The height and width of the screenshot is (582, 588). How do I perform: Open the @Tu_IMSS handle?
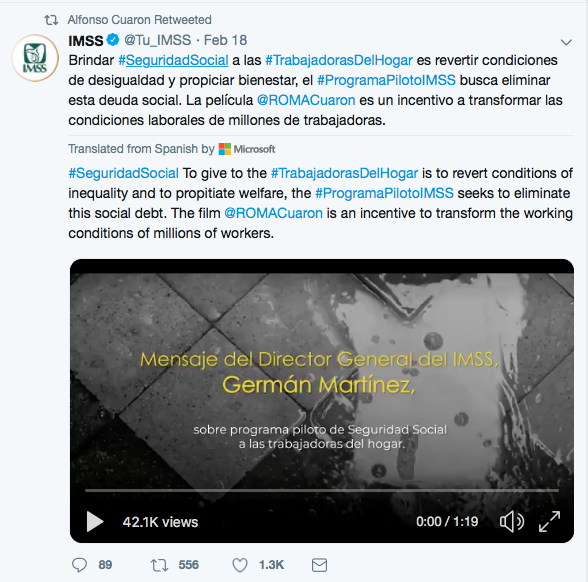point(158,40)
